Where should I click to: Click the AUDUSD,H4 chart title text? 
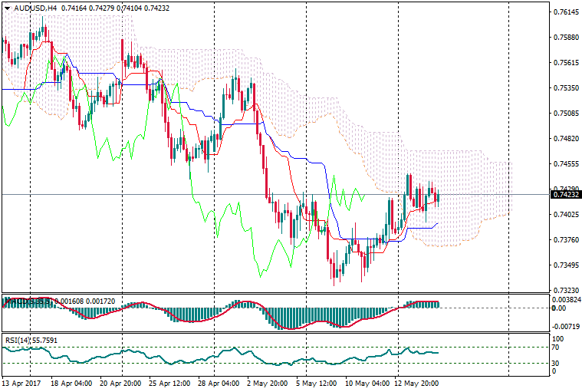[x=36, y=8]
